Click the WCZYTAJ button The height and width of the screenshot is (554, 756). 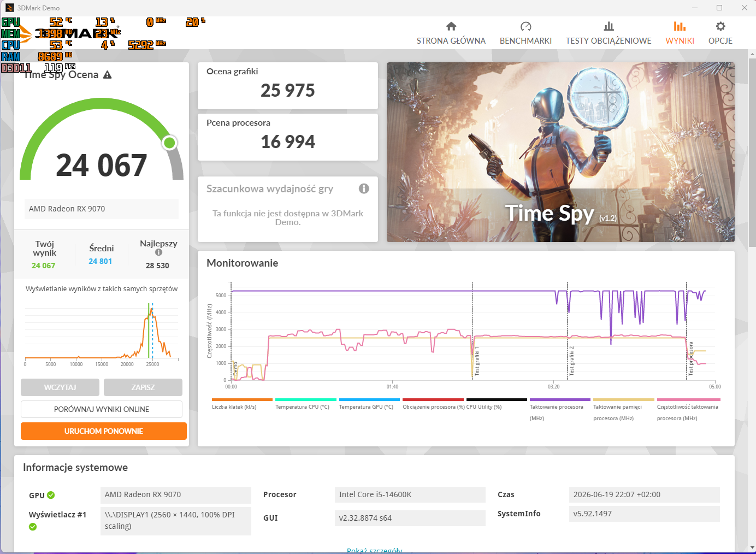tap(60, 387)
